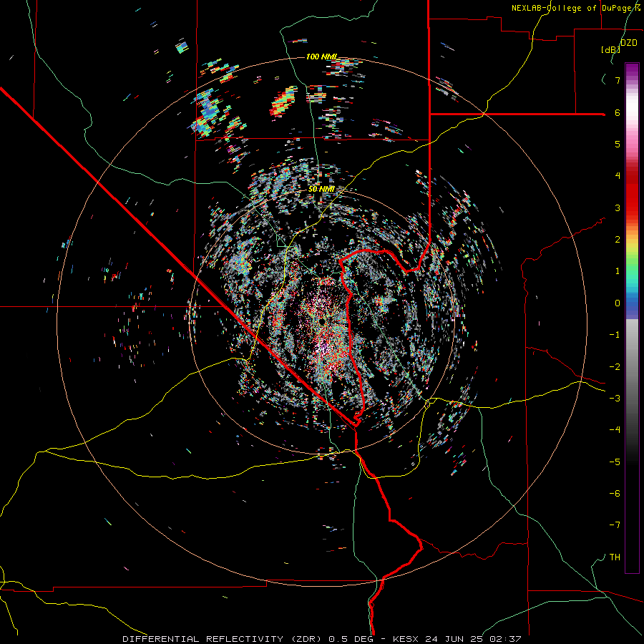
Task: Click the "24 JUN 25" date in the caption
Action: pos(454,639)
